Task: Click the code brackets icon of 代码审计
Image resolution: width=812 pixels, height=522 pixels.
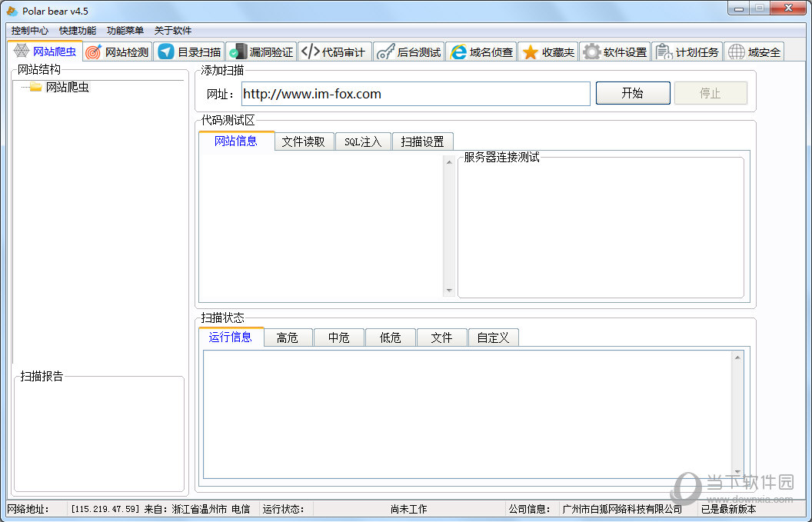Action: point(310,52)
